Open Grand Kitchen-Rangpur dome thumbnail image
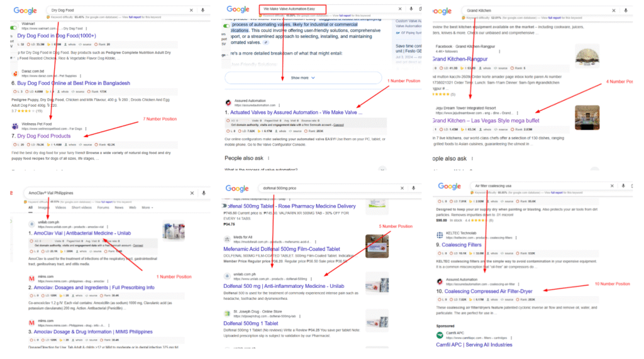This screenshot has width=644, height=359. click(x=587, y=56)
